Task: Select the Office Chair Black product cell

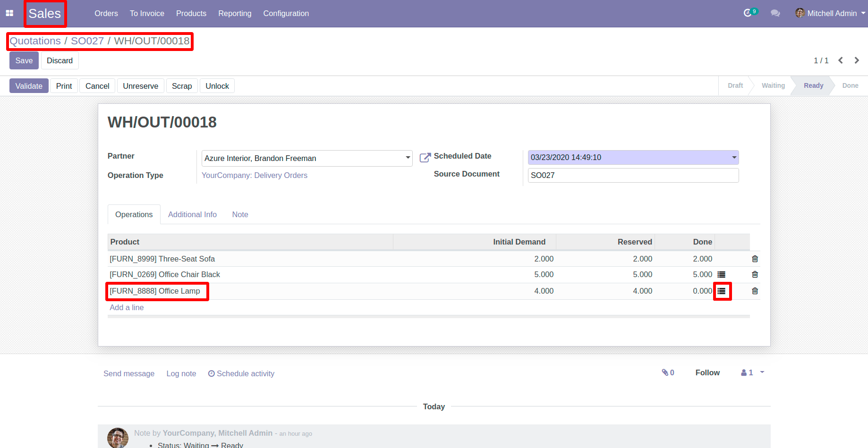Action: point(250,274)
